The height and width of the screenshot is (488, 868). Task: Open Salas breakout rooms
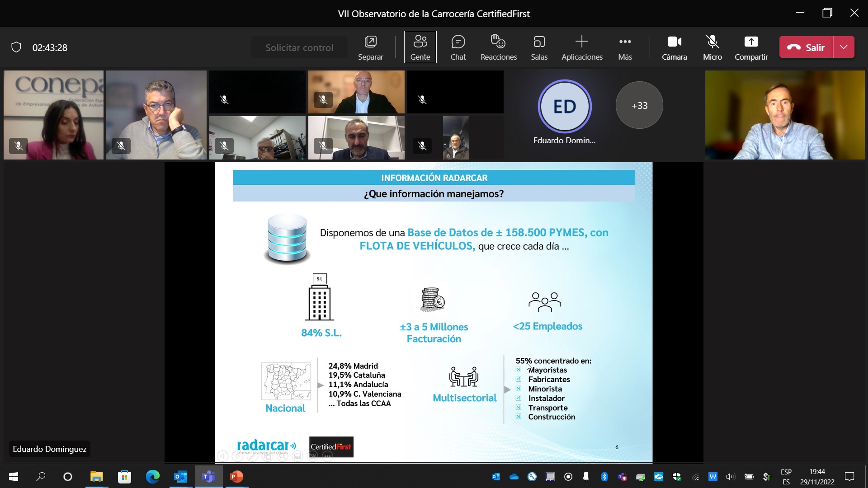539,47
